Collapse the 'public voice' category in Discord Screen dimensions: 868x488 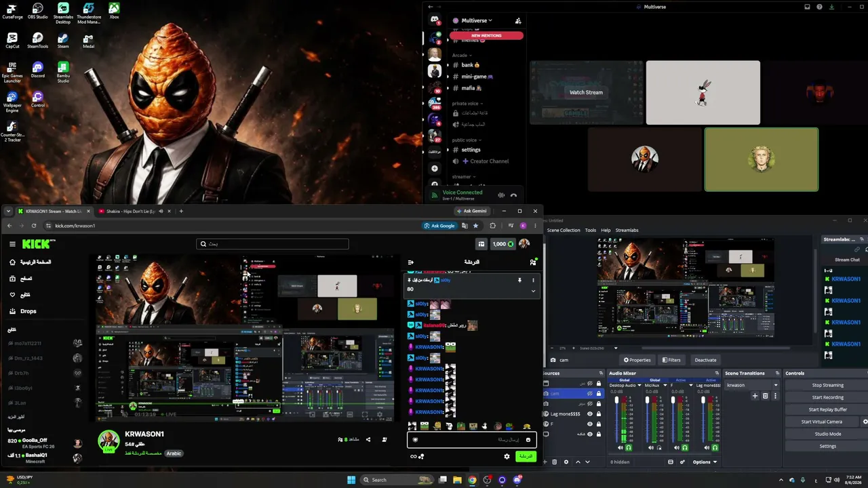tap(467, 140)
